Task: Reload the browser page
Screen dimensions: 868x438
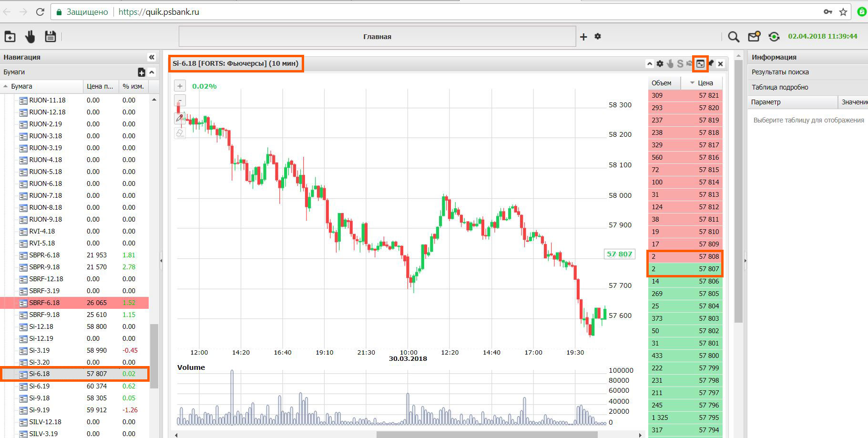Action: click(40, 12)
